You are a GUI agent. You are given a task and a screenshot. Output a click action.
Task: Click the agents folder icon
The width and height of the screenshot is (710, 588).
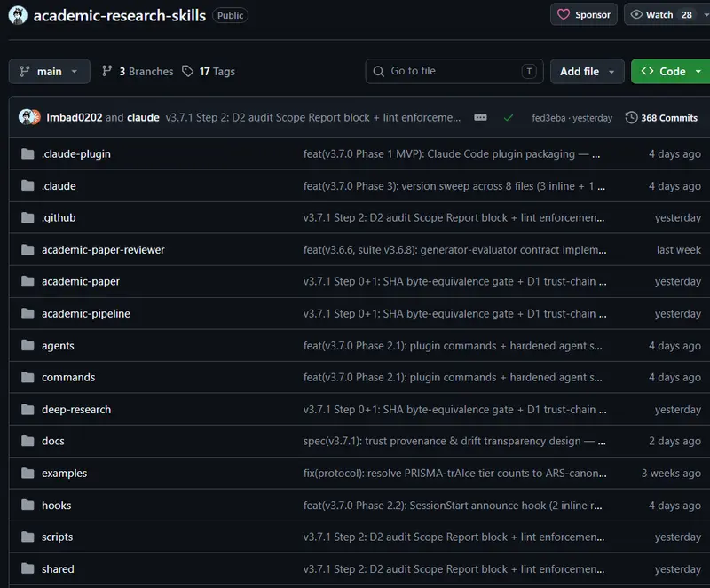coord(28,345)
